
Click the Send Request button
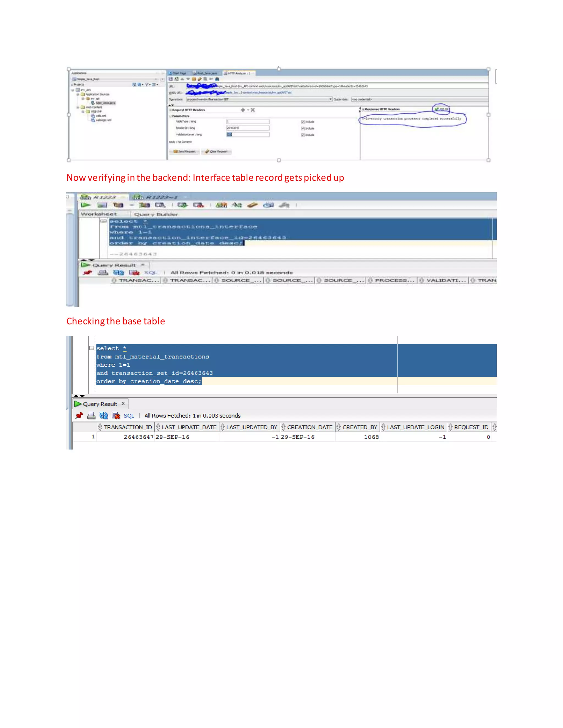tap(184, 151)
